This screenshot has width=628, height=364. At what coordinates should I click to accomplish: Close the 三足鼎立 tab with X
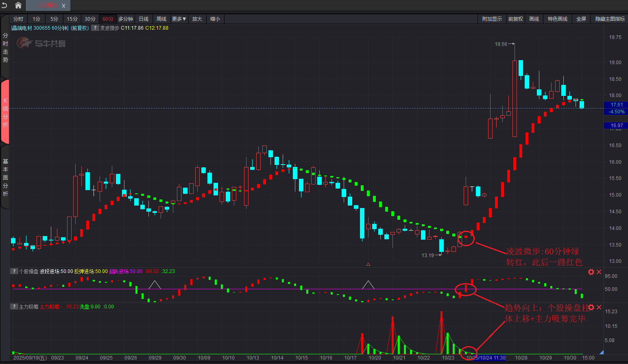tap(63, 6)
